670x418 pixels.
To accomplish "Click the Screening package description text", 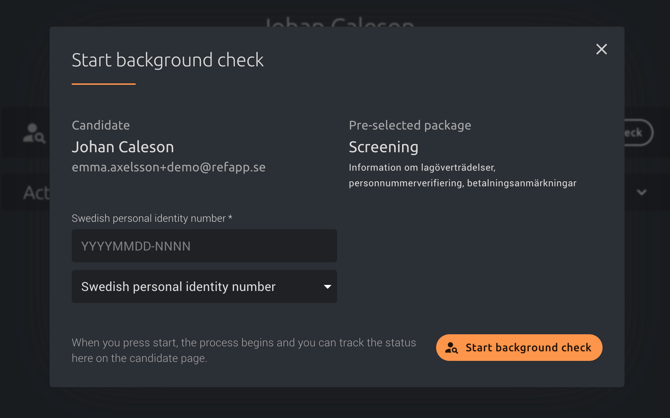I will [x=462, y=176].
